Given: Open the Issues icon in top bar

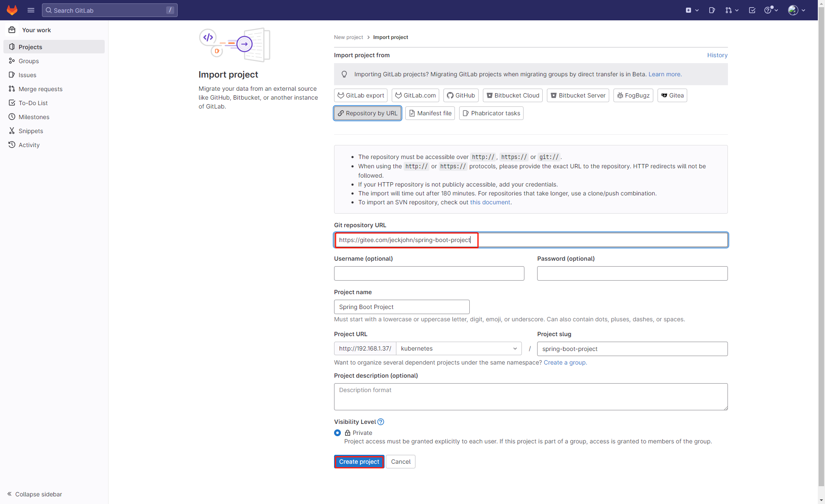Looking at the screenshot, I should tap(712, 10).
